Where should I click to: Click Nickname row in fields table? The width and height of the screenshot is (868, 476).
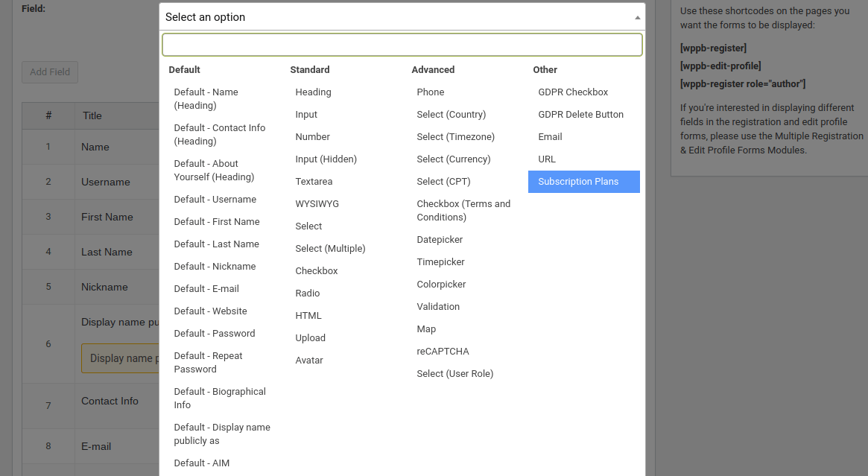coord(104,287)
